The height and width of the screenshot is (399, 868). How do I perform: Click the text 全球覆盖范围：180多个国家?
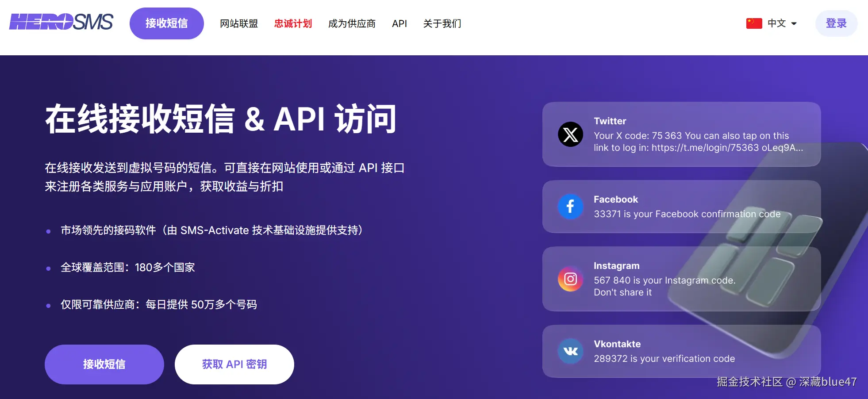tap(128, 268)
